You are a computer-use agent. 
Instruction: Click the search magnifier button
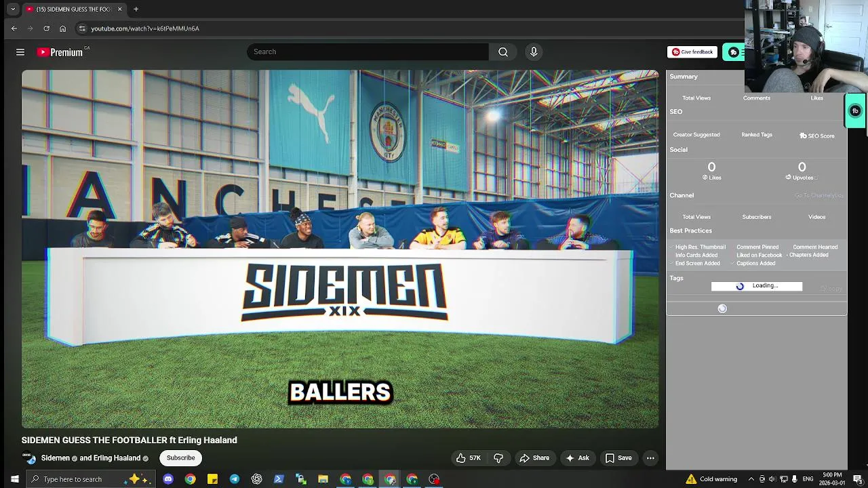coord(503,52)
